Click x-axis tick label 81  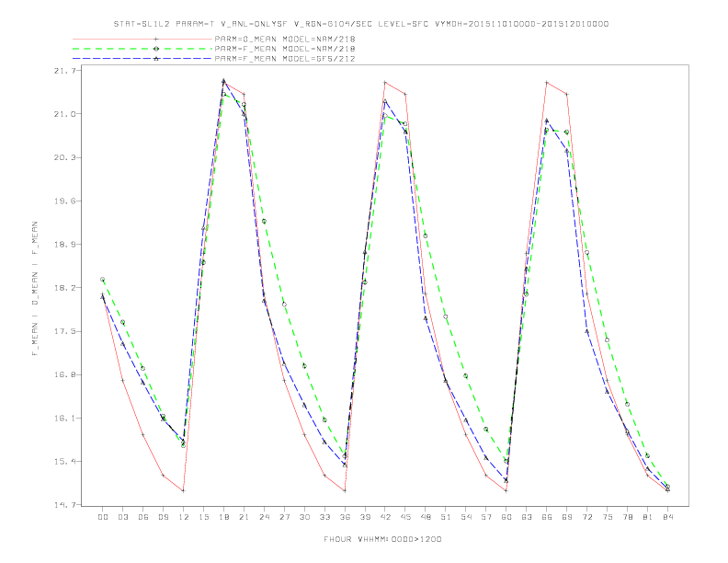(648, 517)
